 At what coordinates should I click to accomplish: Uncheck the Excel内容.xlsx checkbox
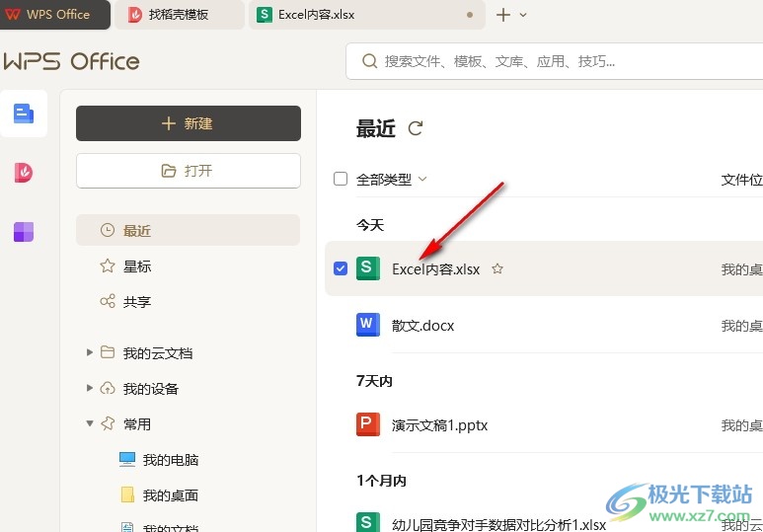pos(341,268)
